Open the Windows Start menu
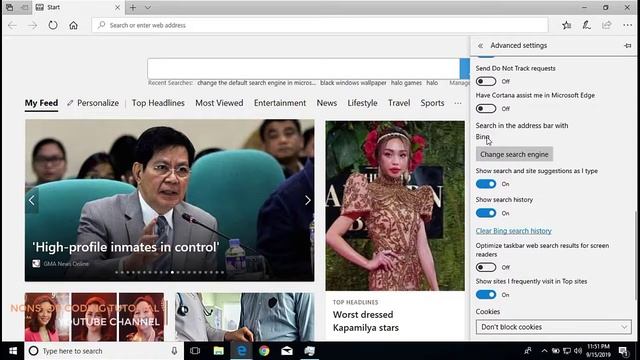This screenshot has height=360, width=640. tap(13, 351)
